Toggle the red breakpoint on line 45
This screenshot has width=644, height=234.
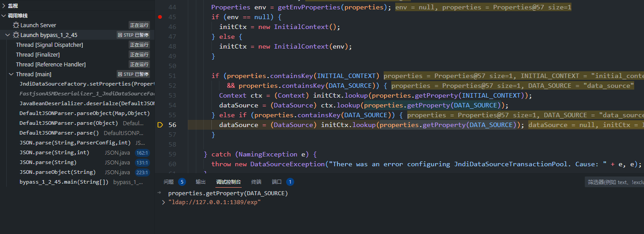pyautogui.click(x=160, y=17)
